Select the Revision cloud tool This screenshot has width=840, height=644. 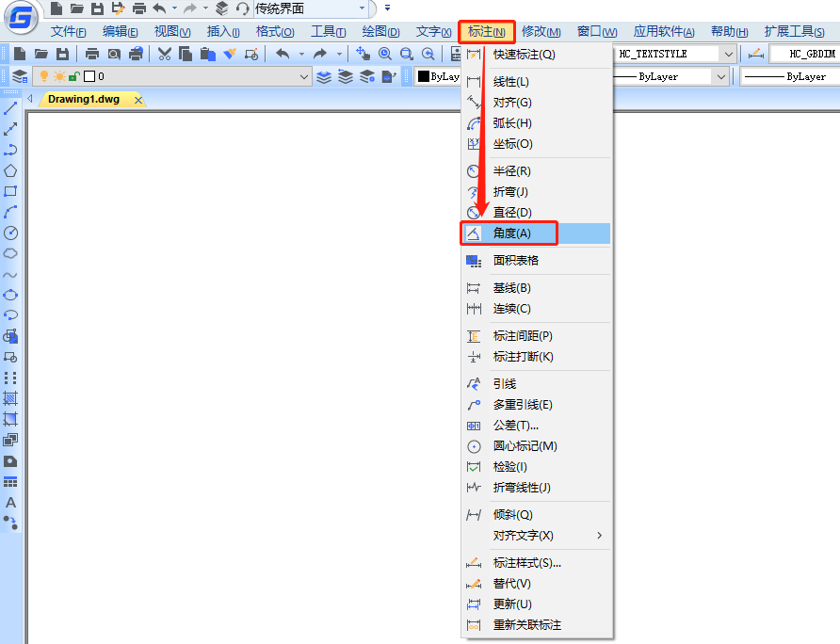click(x=10, y=253)
